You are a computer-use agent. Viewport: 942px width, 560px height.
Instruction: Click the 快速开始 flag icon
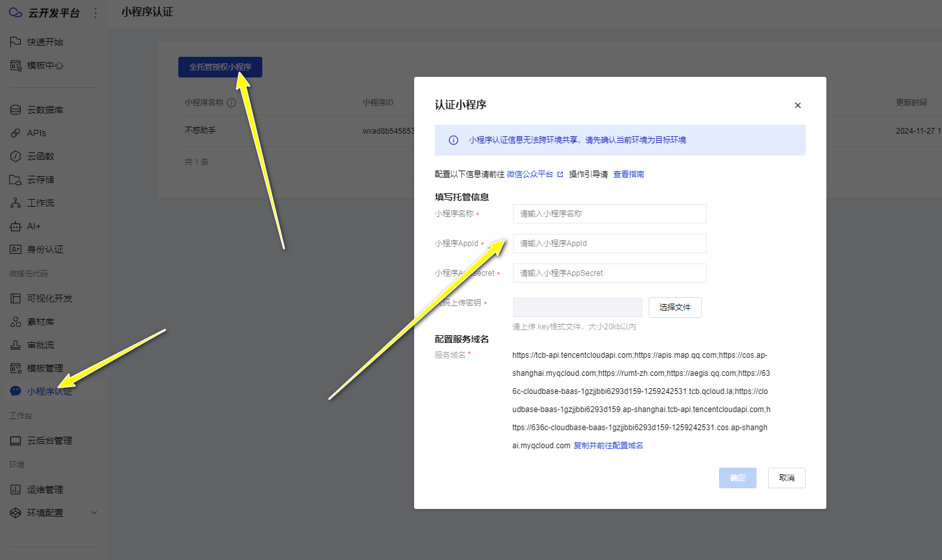(x=16, y=42)
